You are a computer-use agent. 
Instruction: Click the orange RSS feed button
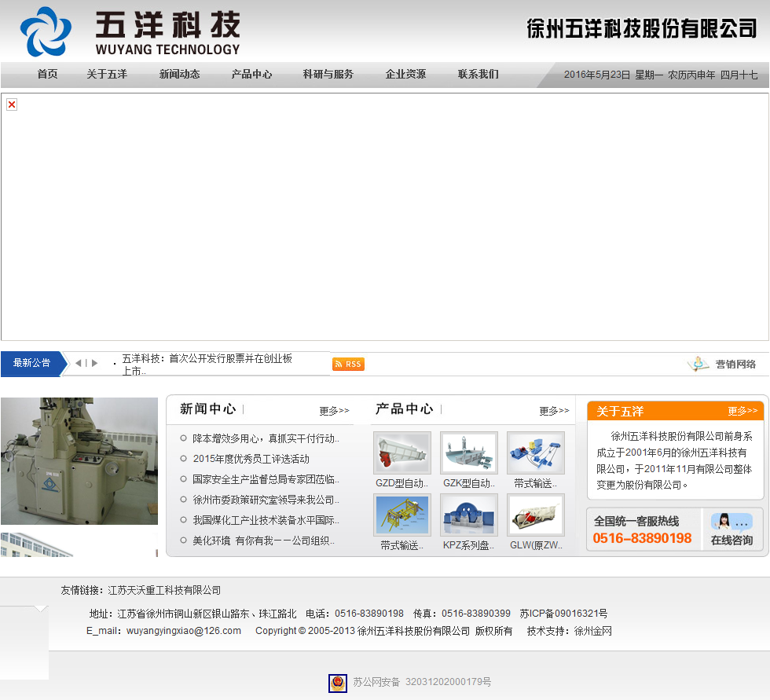click(x=348, y=365)
